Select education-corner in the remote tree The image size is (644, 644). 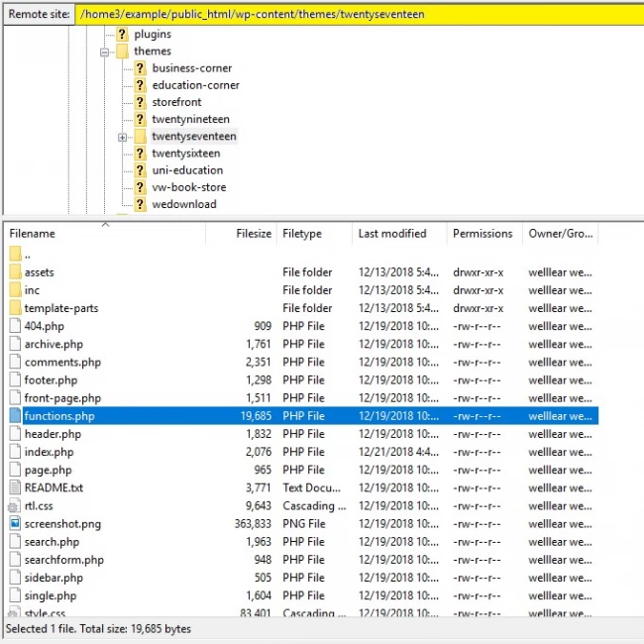pyautogui.click(x=195, y=85)
